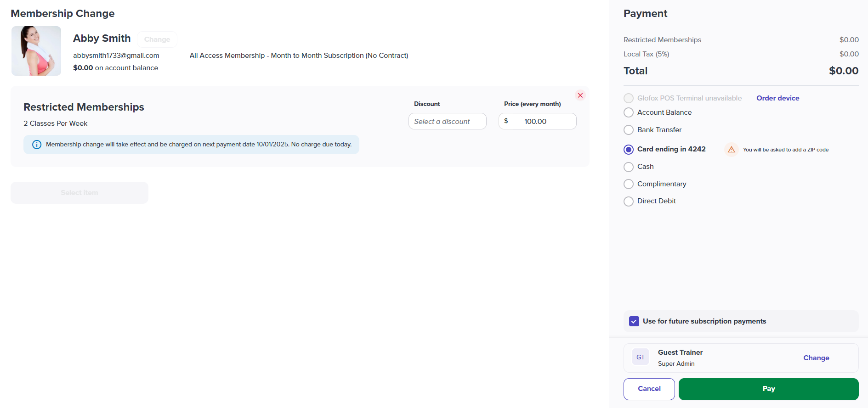Change the Guest Trainer staff member

[816, 358]
